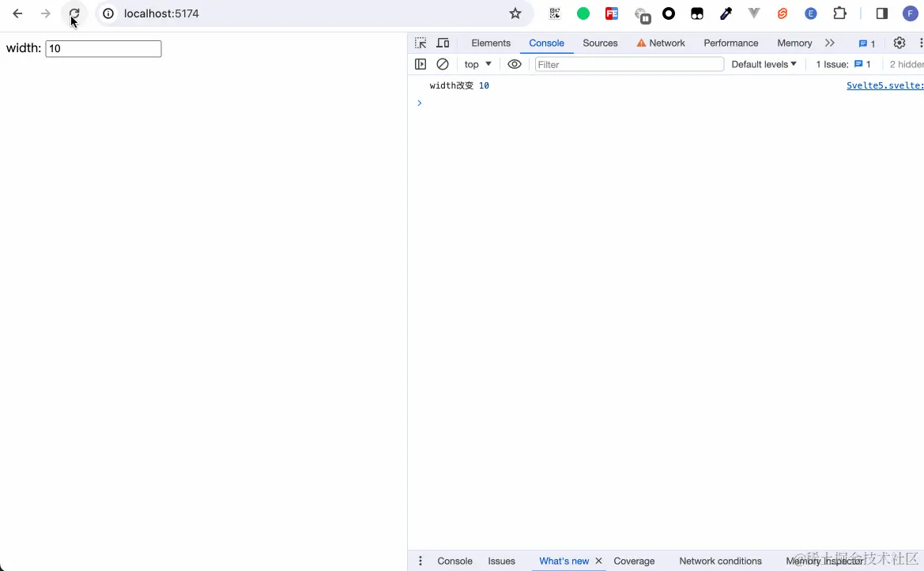
Task: Open the green circle extension
Action: (583, 13)
